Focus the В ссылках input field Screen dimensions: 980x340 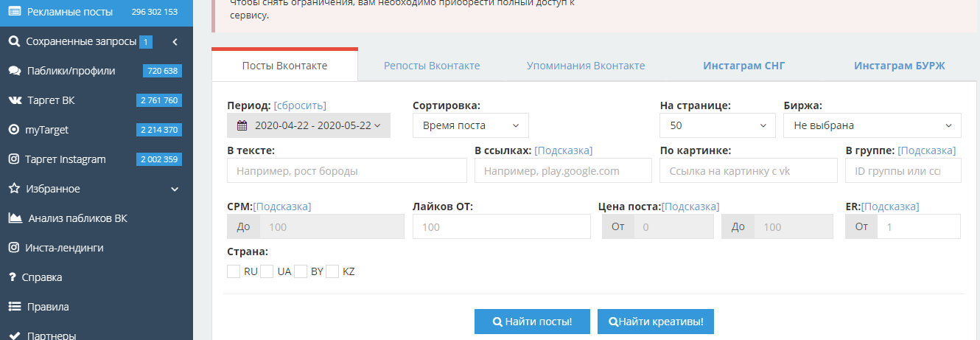pos(563,170)
